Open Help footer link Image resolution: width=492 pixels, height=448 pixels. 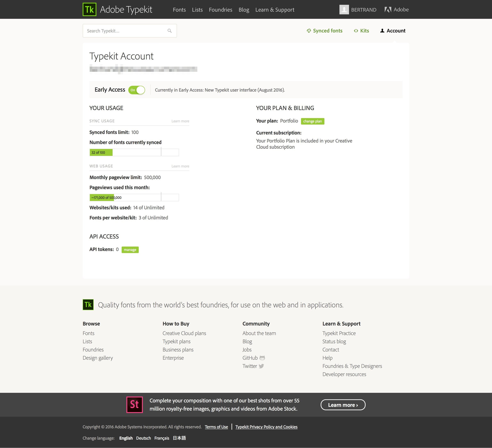point(328,358)
